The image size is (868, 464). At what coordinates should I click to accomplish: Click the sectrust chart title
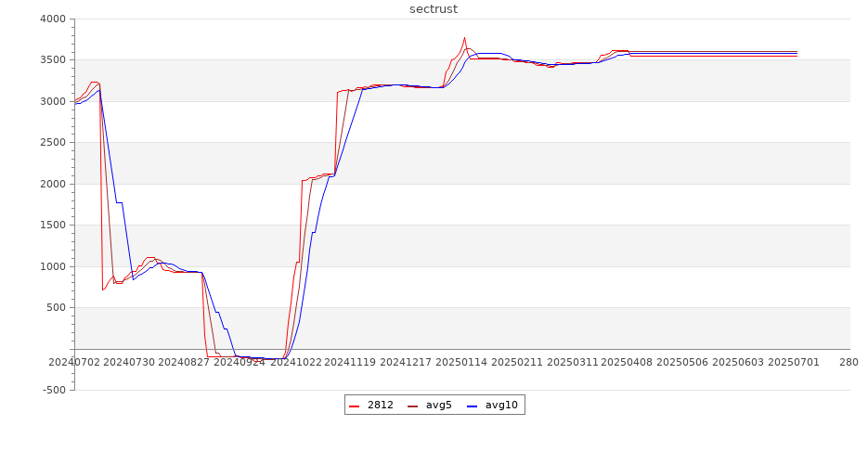(x=434, y=9)
